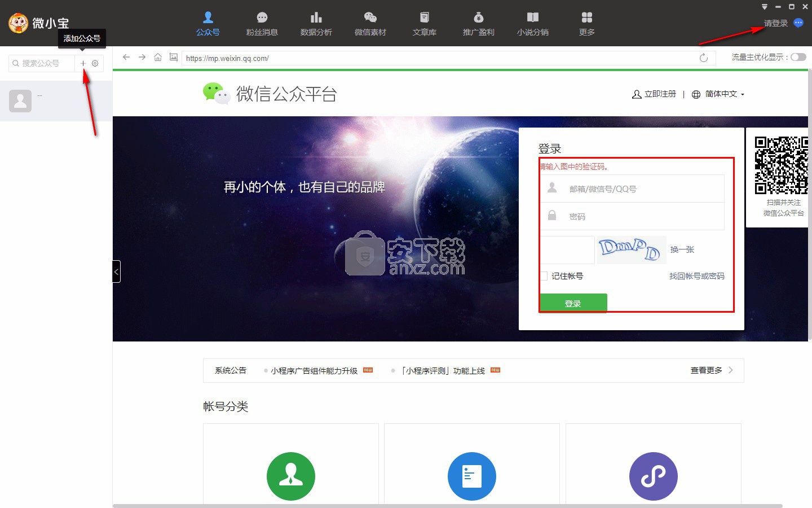
Task: Go forward with browser forward arrow
Action: click(x=142, y=57)
